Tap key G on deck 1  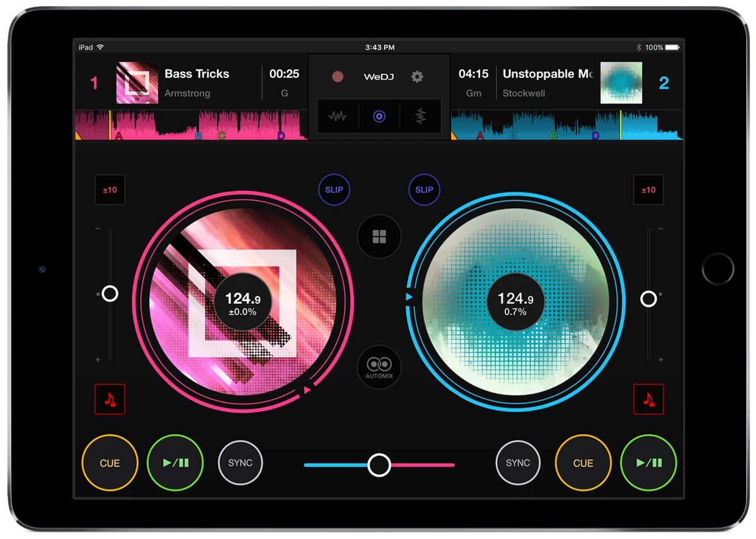coord(284,93)
